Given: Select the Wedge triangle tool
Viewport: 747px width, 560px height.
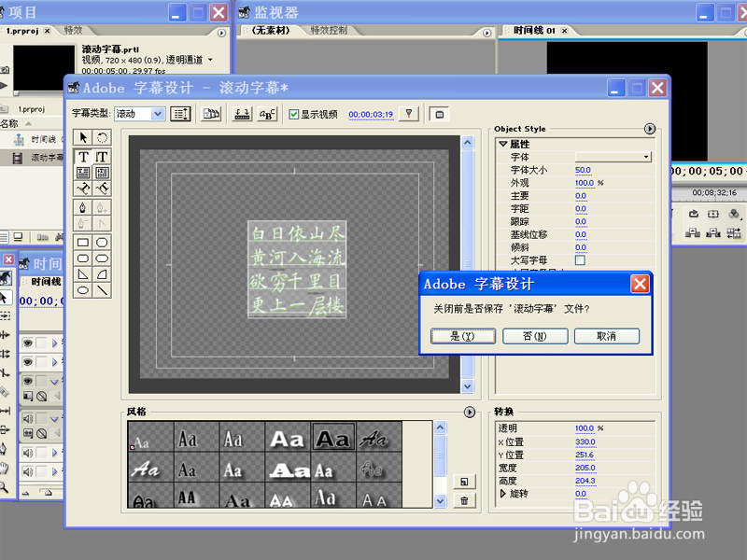Looking at the screenshot, I should click(x=83, y=274).
